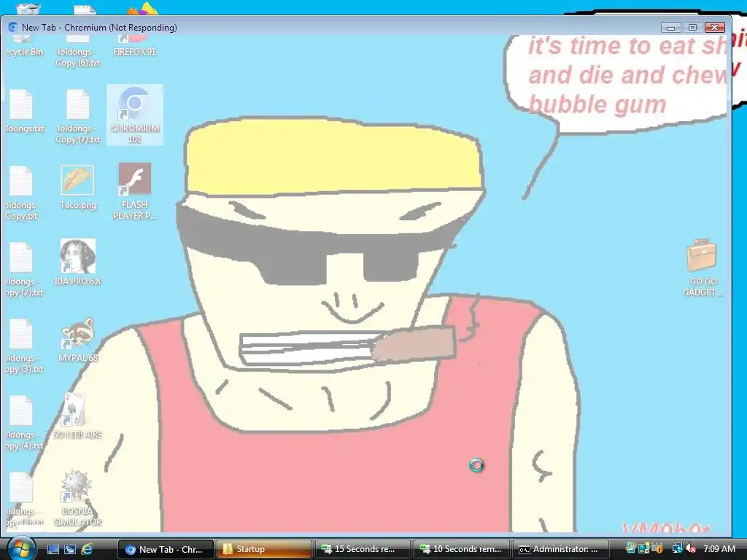The height and width of the screenshot is (560, 747).
Task: Click the network tray icon
Action: pyautogui.click(x=677, y=549)
